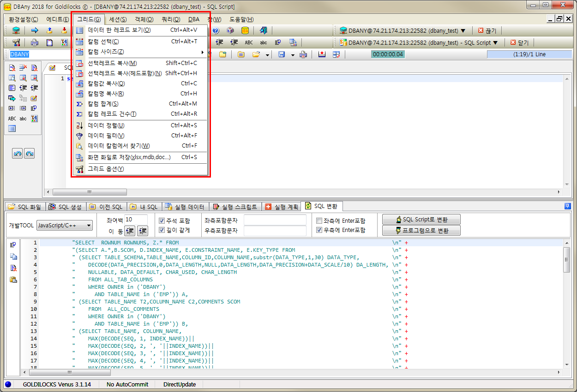
Task: Click the undo arrow button in left panel
Action: click(18, 154)
